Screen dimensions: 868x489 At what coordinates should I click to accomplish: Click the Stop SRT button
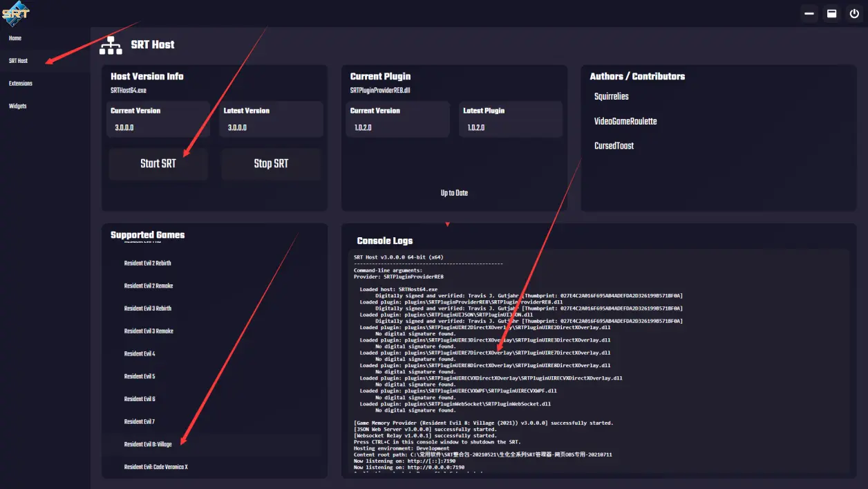click(271, 164)
